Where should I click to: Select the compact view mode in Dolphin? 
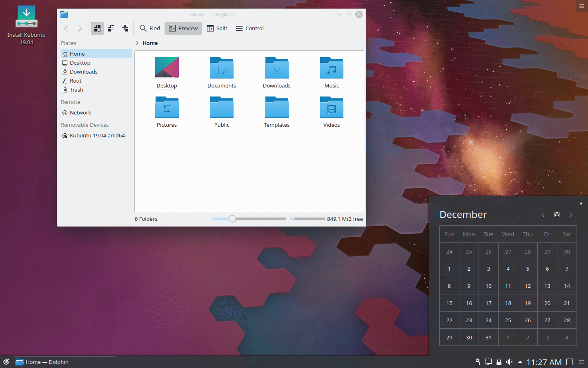pyautogui.click(x=111, y=28)
